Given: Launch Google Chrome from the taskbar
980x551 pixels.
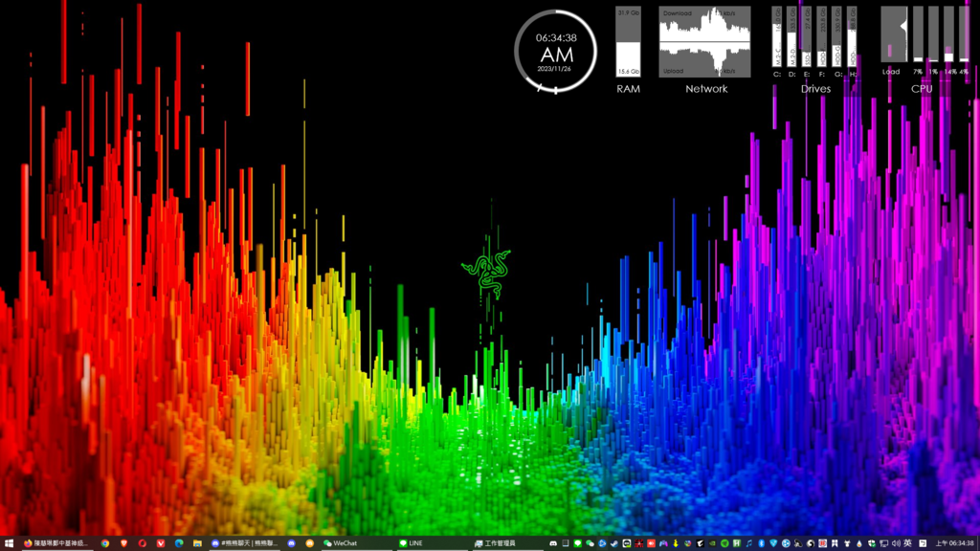Looking at the screenshot, I should pos(105,543).
